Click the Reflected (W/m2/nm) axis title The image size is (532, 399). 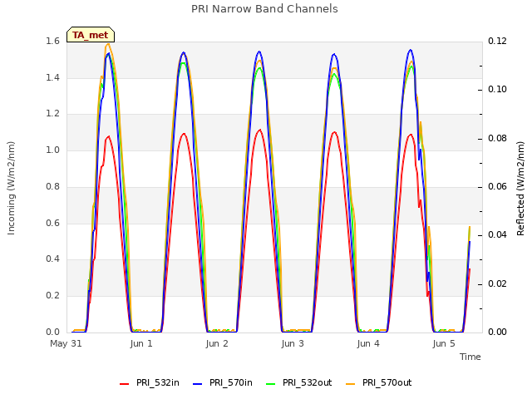pyautogui.click(x=520, y=189)
